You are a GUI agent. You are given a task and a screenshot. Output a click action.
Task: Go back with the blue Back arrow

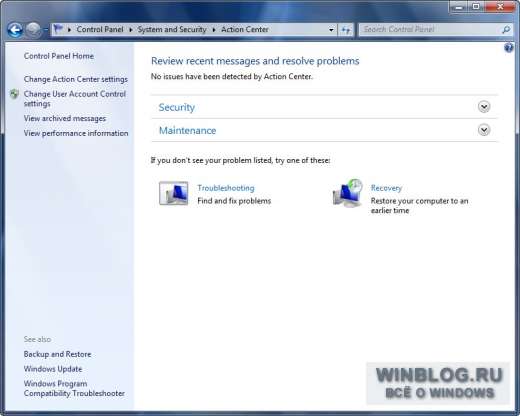[x=15, y=30]
